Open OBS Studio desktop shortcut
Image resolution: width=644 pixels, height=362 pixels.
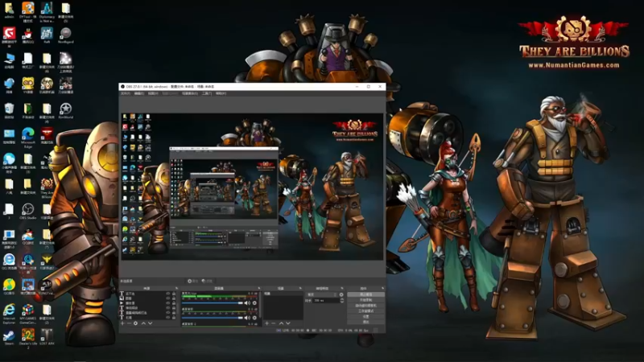click(27, 211)
